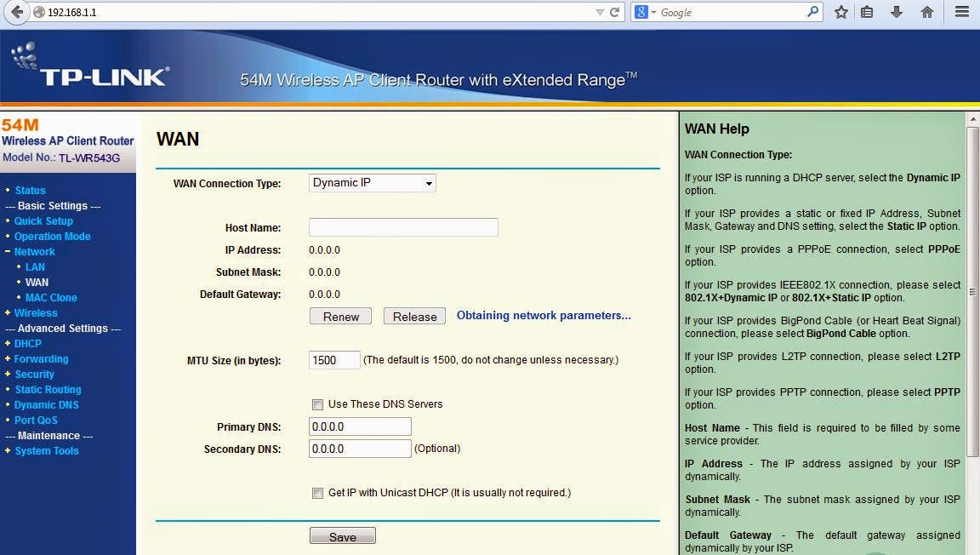
Task: Click inside the Host Name field
Action: coord(402,227)
